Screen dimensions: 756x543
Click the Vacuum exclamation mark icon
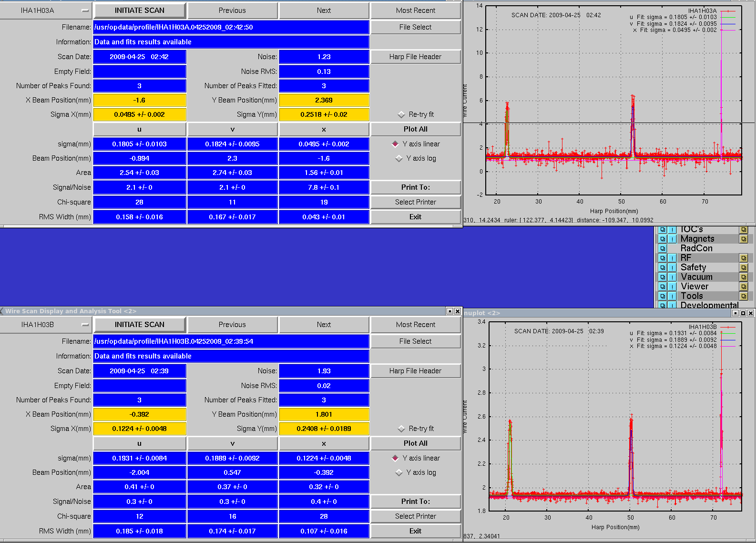point(672,277)
